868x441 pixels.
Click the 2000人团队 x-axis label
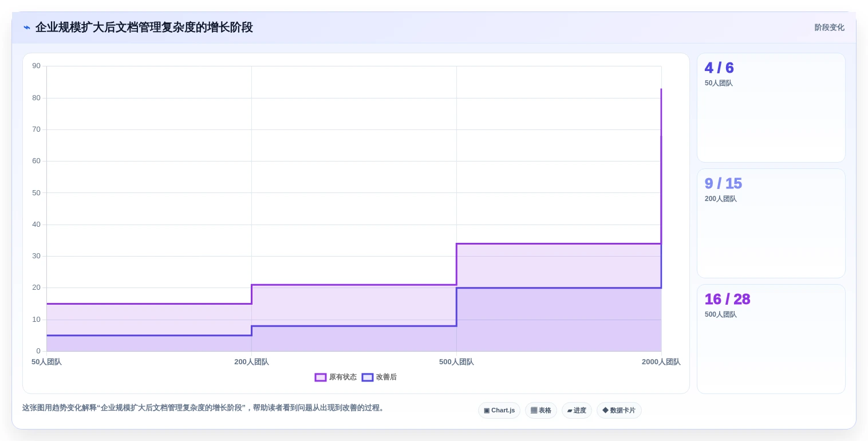point(661,362)
